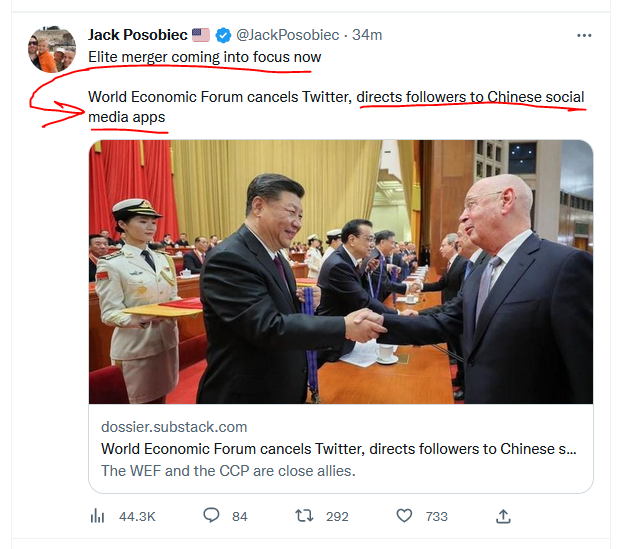Open the Jack Posobiec display name

tap(138, 35)
